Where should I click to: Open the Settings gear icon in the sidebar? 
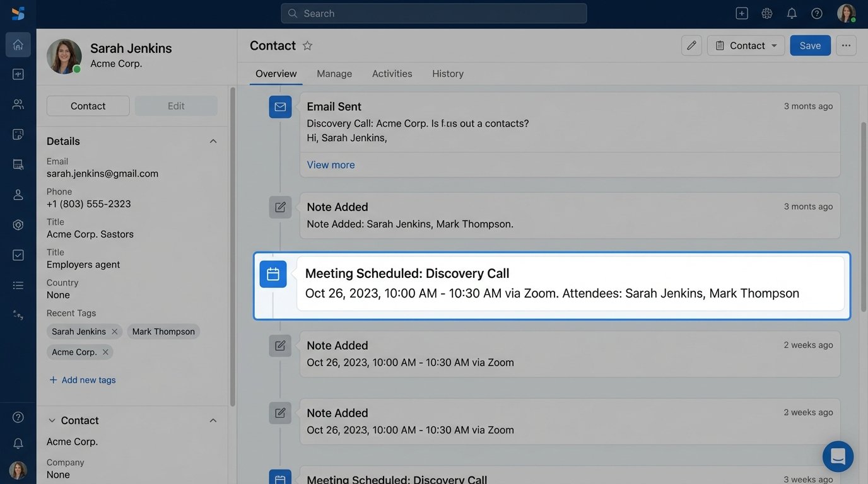(18, 224)
